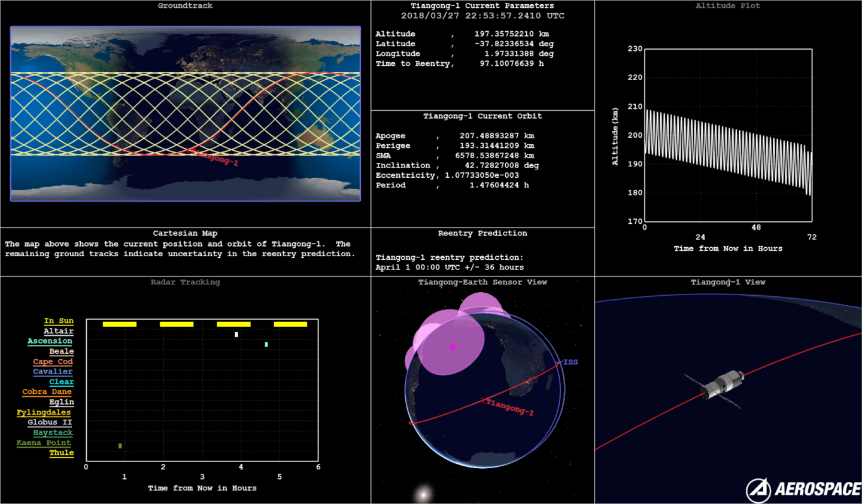The width and height of the screenshot is (862, 504).
Task: Click the Kaena Point radar label
Action: click(x=44, y=443)
